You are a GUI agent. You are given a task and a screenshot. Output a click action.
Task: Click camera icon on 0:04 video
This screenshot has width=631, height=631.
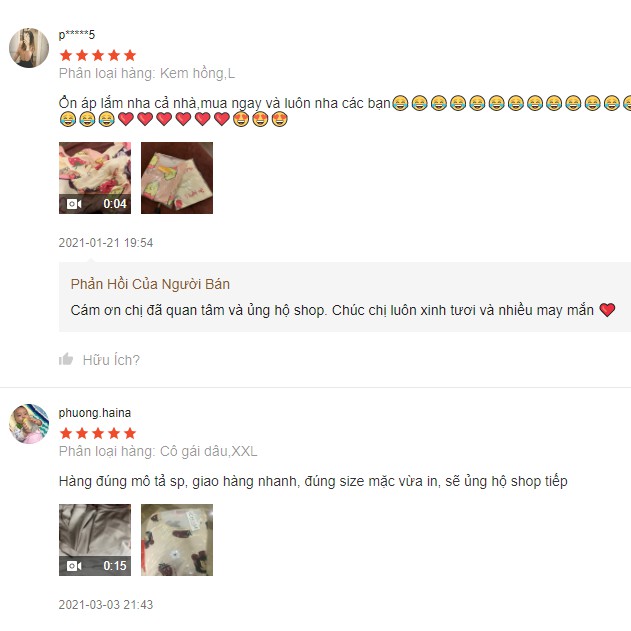pyautogui.click(x=74, y=204)
